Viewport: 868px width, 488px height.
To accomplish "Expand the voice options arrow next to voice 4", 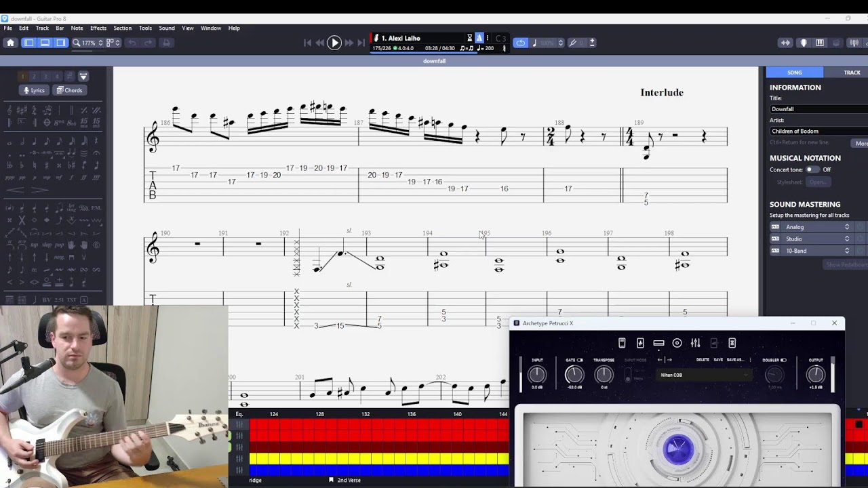I will 83,76.
